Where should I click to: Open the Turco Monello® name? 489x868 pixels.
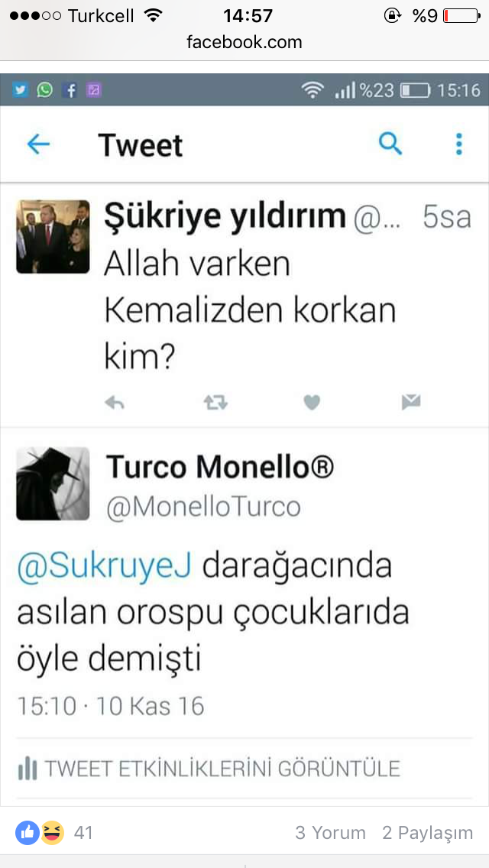[x=220, y=467]
